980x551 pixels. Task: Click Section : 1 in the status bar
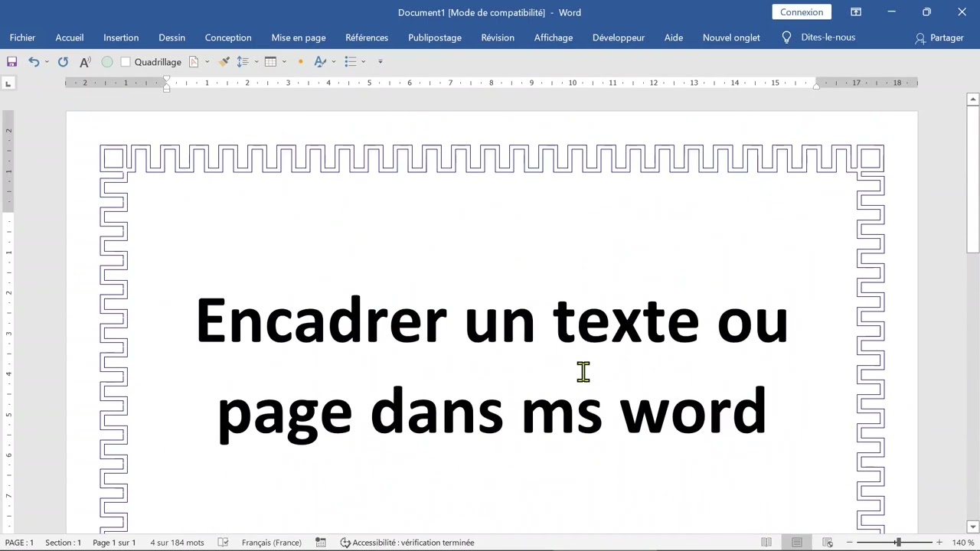click(x=63, y=543)
